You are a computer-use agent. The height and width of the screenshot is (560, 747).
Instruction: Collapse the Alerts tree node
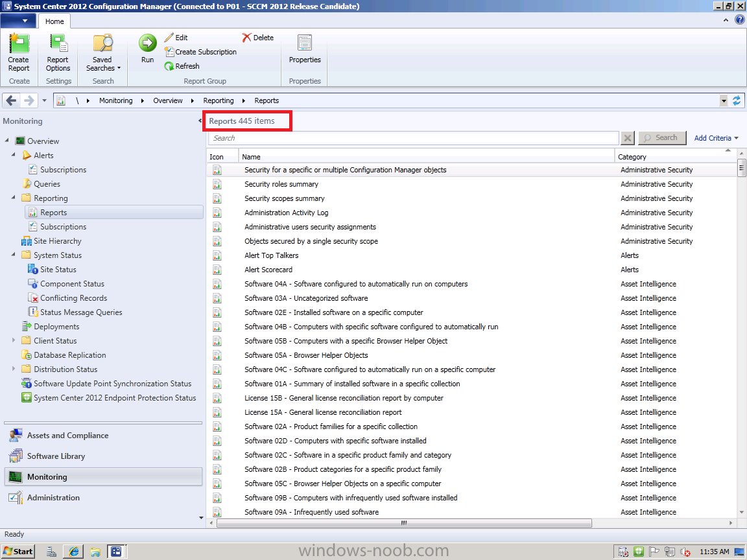(x=14, y=155)
